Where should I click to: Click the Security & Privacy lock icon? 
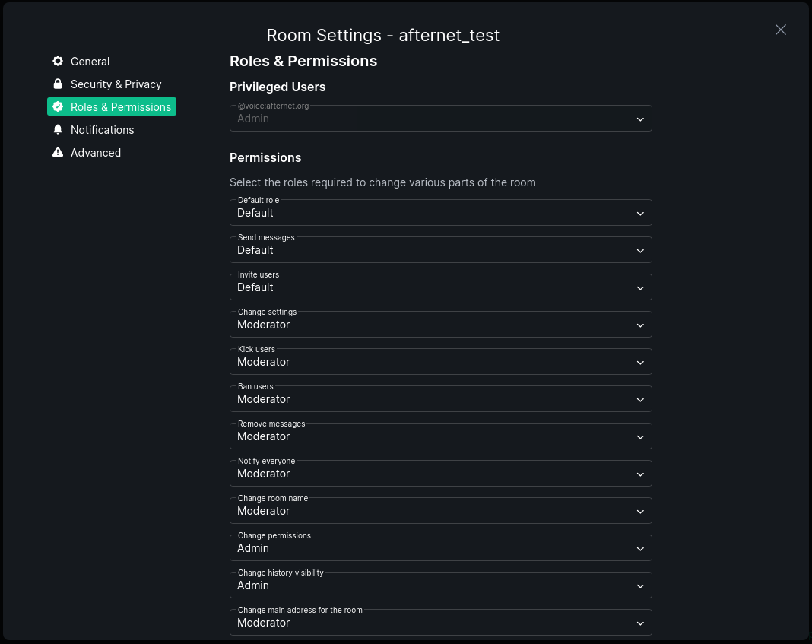click(x=58, y=84)
